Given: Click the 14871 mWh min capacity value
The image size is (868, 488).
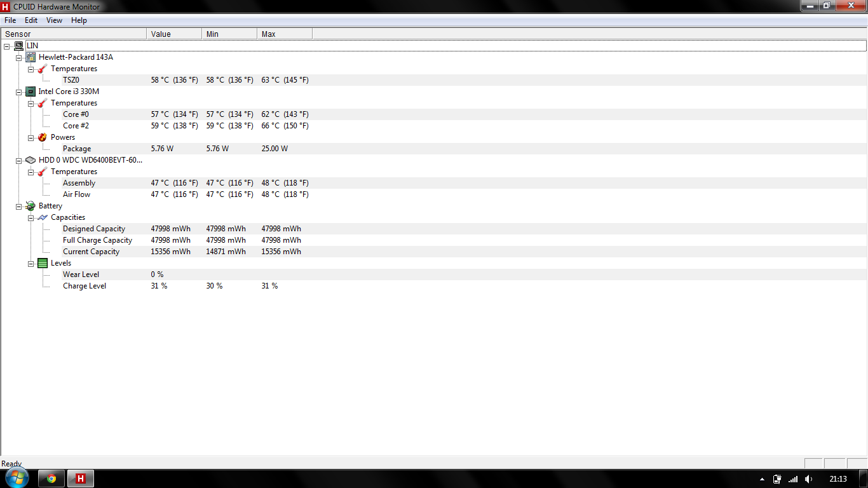Looking at the screenshot, I should coord(226,252).
